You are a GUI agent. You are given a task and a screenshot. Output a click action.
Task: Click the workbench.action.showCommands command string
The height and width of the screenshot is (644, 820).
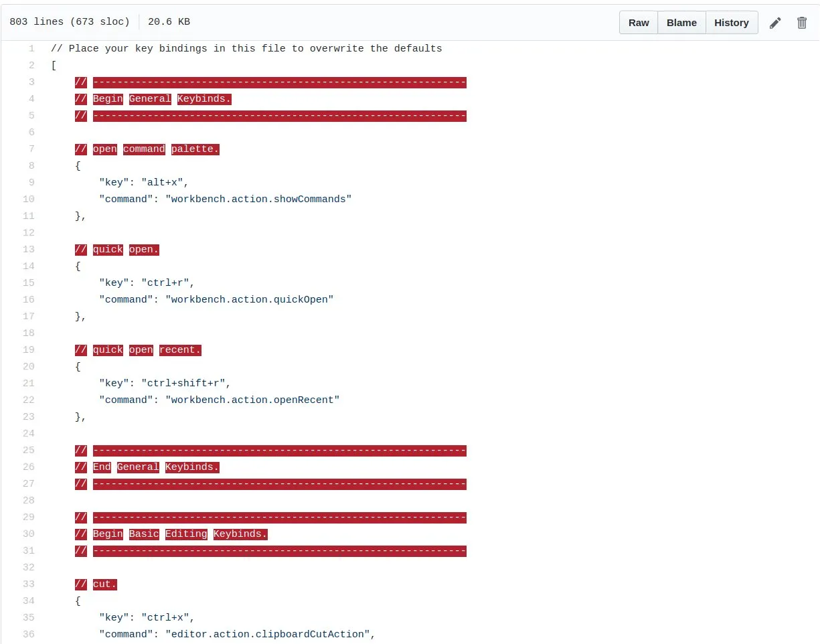click(258, 199)
